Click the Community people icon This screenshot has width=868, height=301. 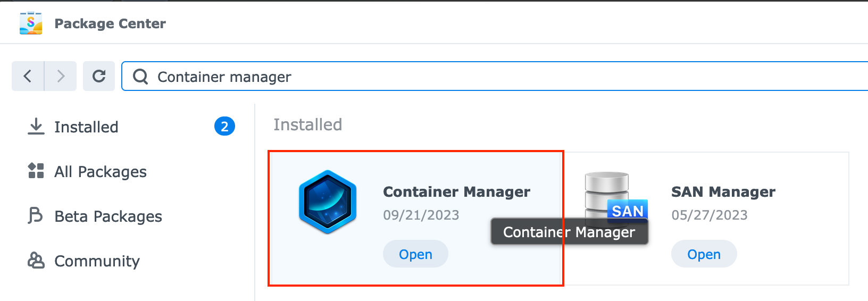pos(36,260)
